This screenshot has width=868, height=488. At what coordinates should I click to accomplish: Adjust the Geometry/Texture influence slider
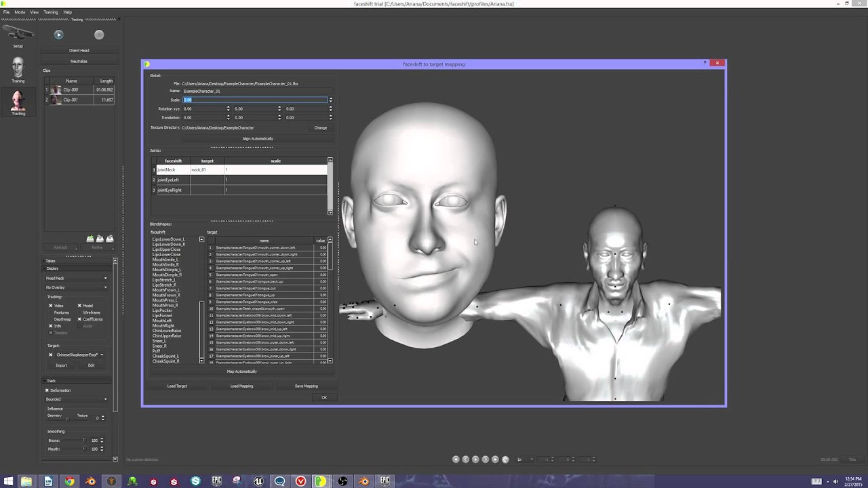[x=66, y=418]
